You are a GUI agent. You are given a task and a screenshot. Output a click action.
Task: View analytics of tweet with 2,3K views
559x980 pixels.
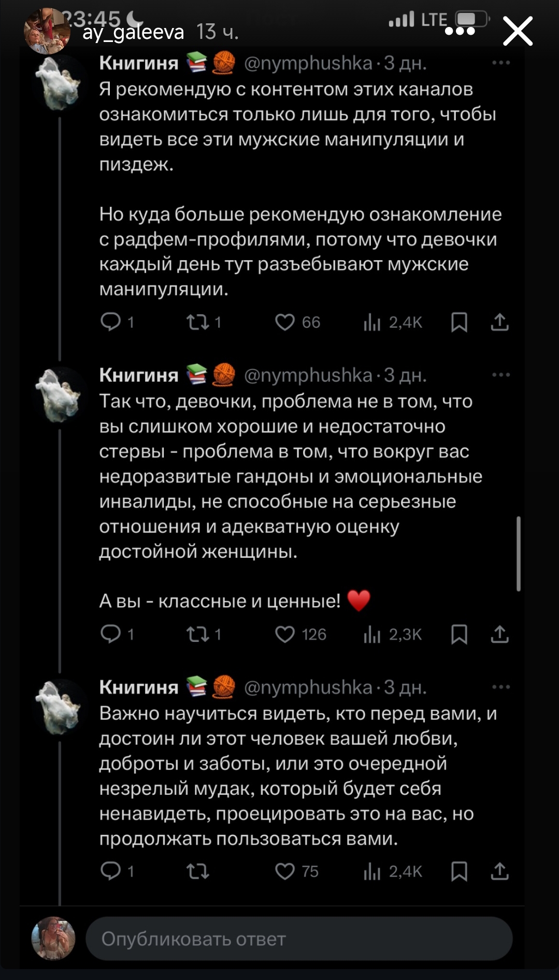pyautogui.click(x=372, y=634)
